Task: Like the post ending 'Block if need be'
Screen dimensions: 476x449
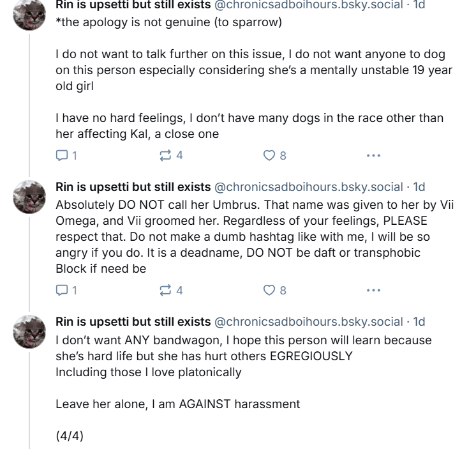Action: pyautogui.click(x=275, y=291)
